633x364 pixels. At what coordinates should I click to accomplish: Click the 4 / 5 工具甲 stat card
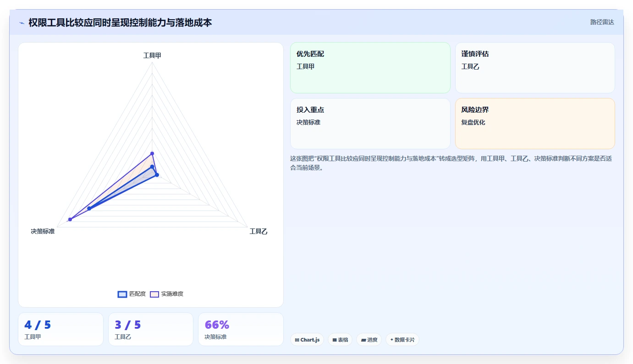61,329
